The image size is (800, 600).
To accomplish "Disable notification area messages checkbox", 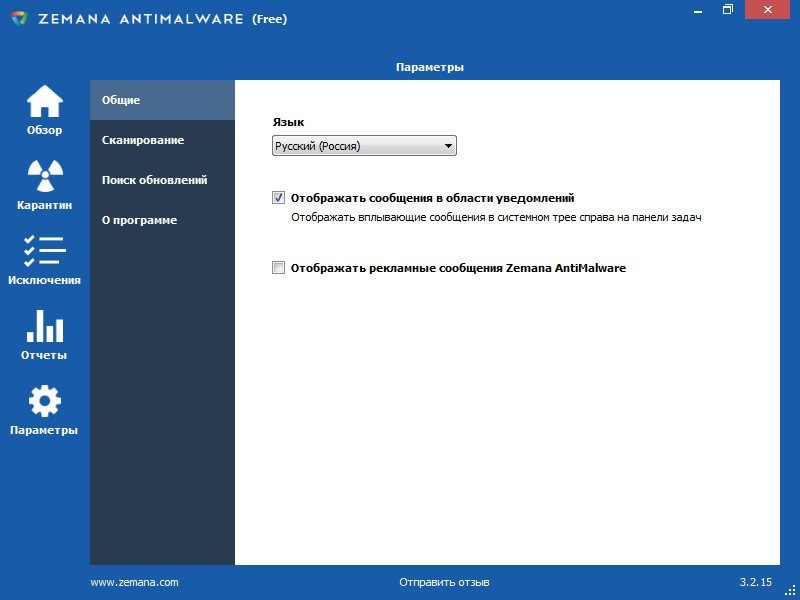I will pyautogui.click(x=278, y=197).
